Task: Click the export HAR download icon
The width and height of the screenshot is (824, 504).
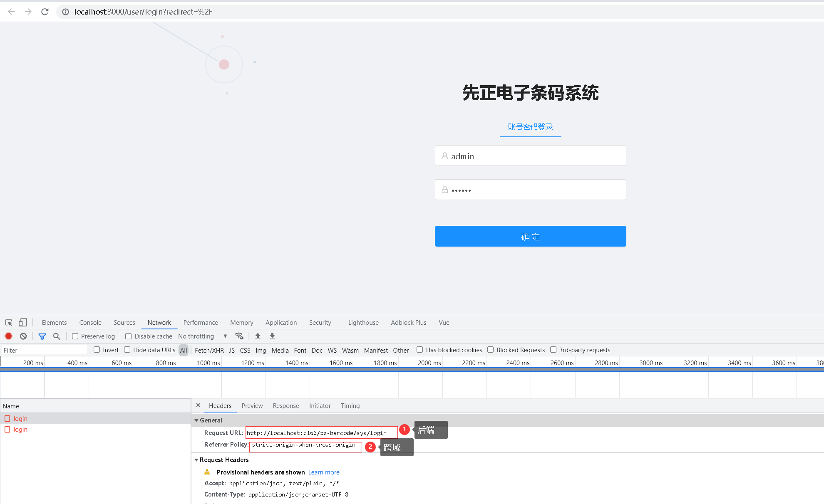Action: (x=272, y=336)
